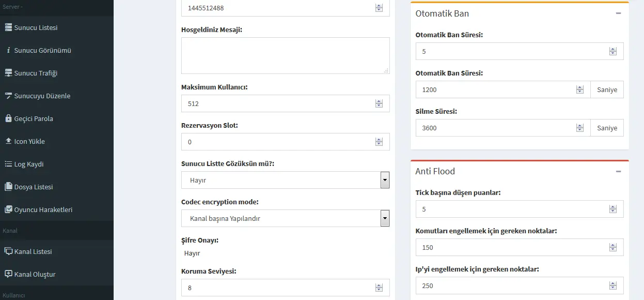Click the Sunucuyu Düzenle icon
644x300 pixels.
[x=8, y=96]
